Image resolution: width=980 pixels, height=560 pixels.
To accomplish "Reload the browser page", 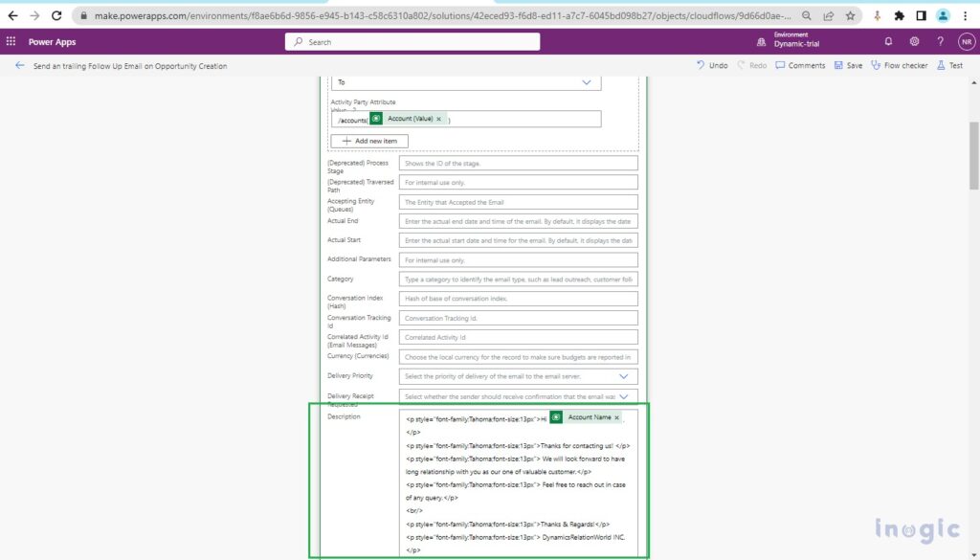I will pyautogui.click(x=56, y=15).
